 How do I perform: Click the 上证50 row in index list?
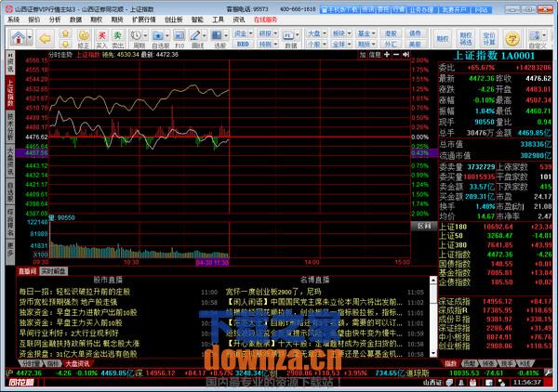point(495,236)
